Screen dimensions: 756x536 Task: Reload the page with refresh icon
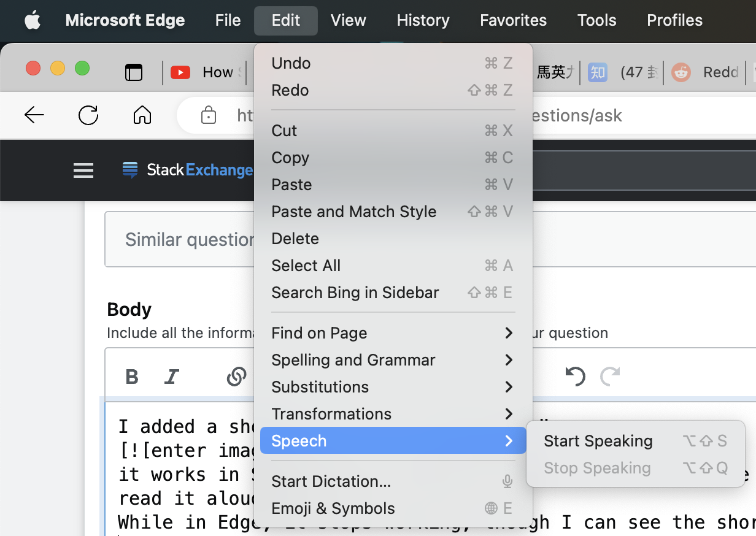pos(88,115)
